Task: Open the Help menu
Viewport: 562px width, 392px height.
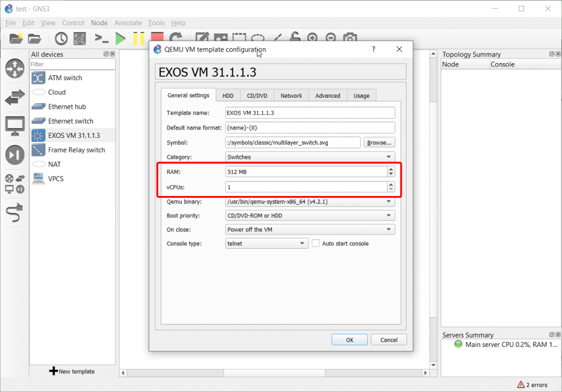Action: pos(178,23)
